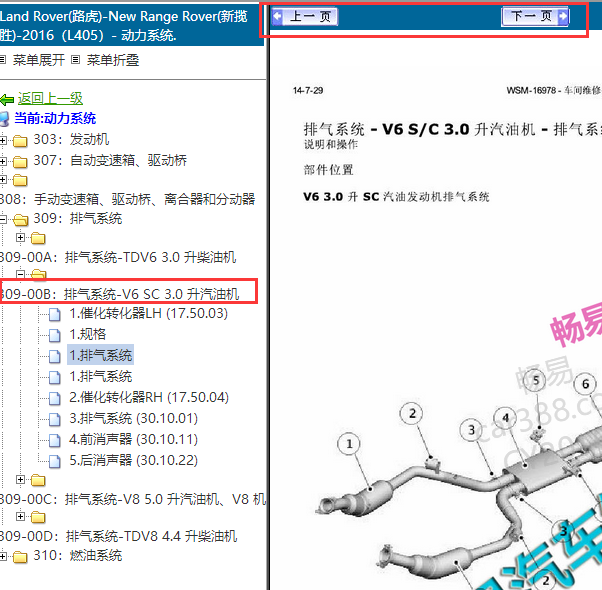
Task: Expand the 309-00A TDV6 subfolder
Action: [x=20, y=237]
